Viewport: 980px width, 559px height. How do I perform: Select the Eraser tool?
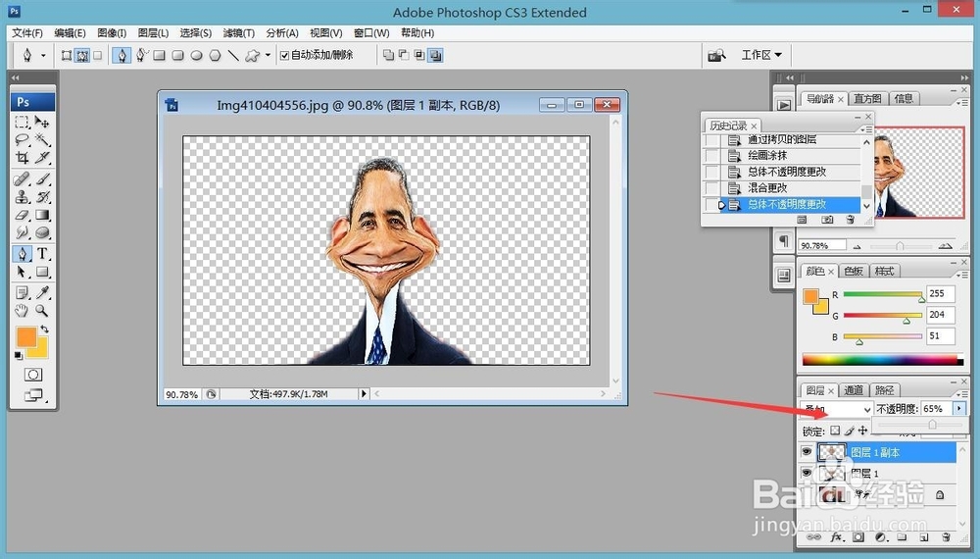(x=23, y=215)
